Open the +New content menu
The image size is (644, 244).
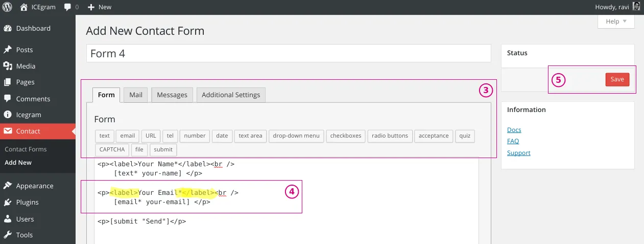point(100,7)
